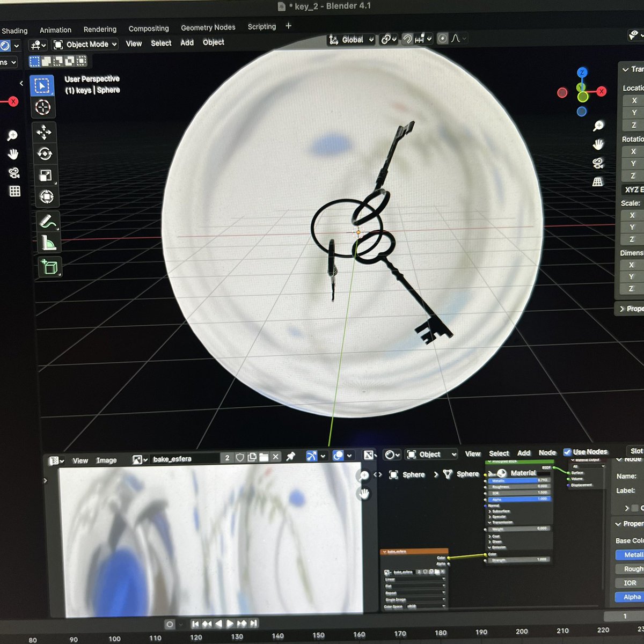Jump to the timeline start frame
Image resolution: width=644 pixels, height=644 pixels.
[195, 624]
